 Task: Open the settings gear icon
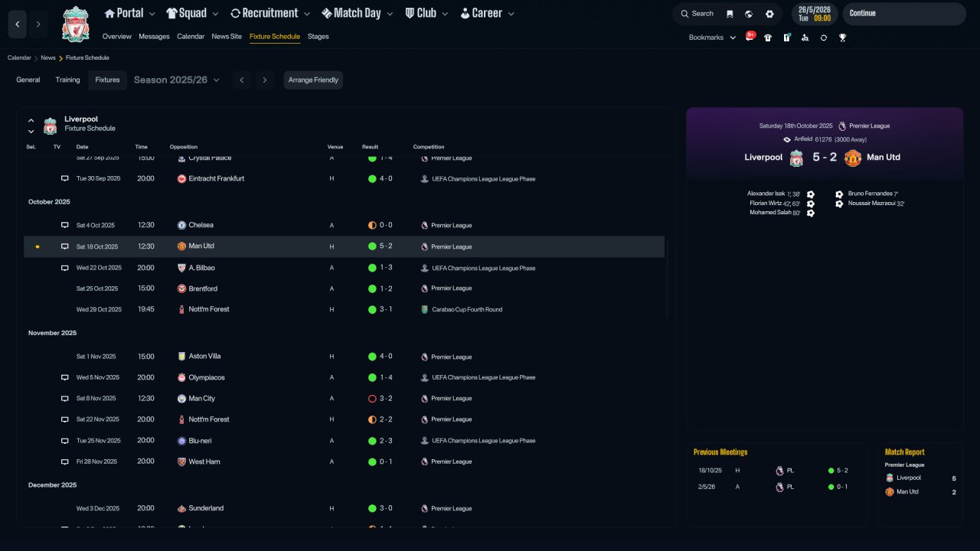[769, 14]
